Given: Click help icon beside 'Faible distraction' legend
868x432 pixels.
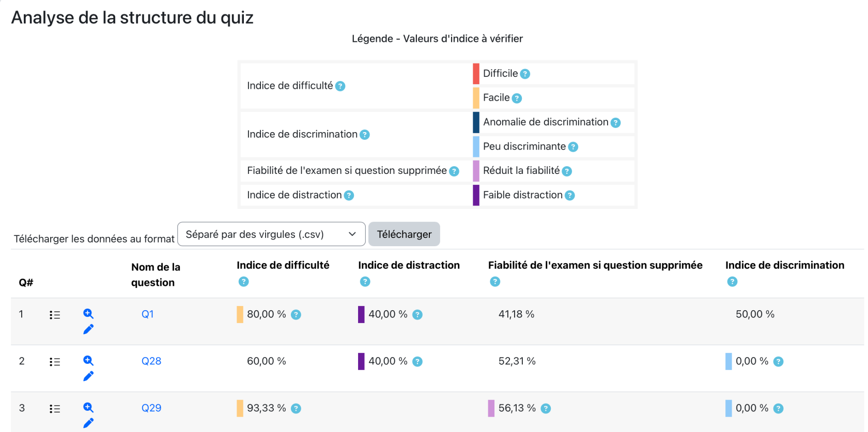Looking at the screenshot, I should pos(569,196).
